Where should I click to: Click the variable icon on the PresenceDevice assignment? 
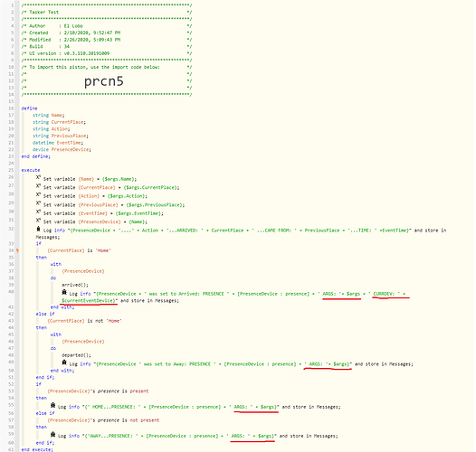point(38,221)
